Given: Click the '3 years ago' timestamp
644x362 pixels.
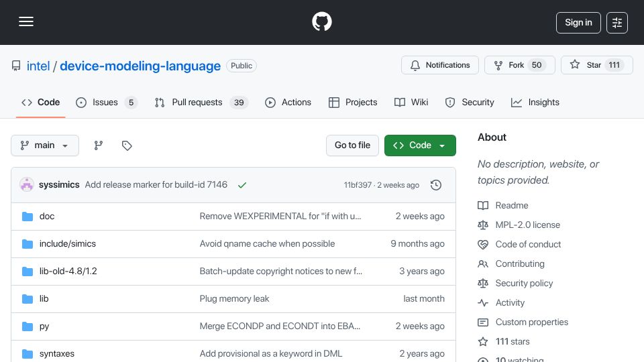Looking at the screenshot, I should 422,271.
